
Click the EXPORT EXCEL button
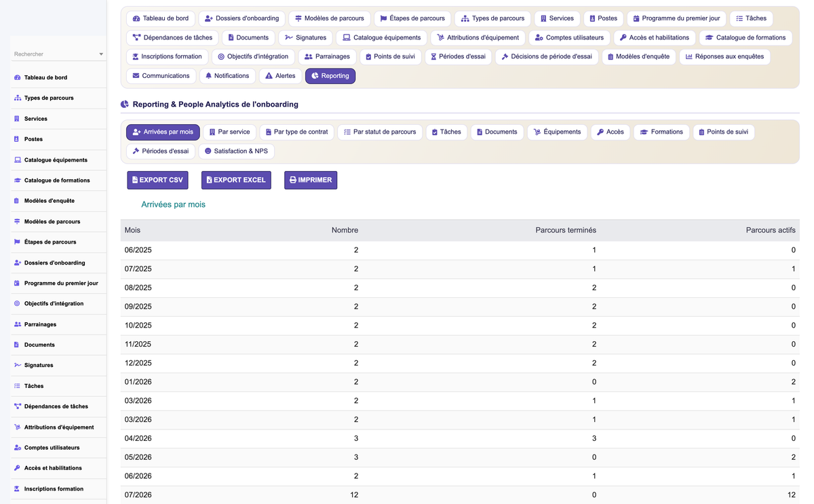tap(236, 180)
